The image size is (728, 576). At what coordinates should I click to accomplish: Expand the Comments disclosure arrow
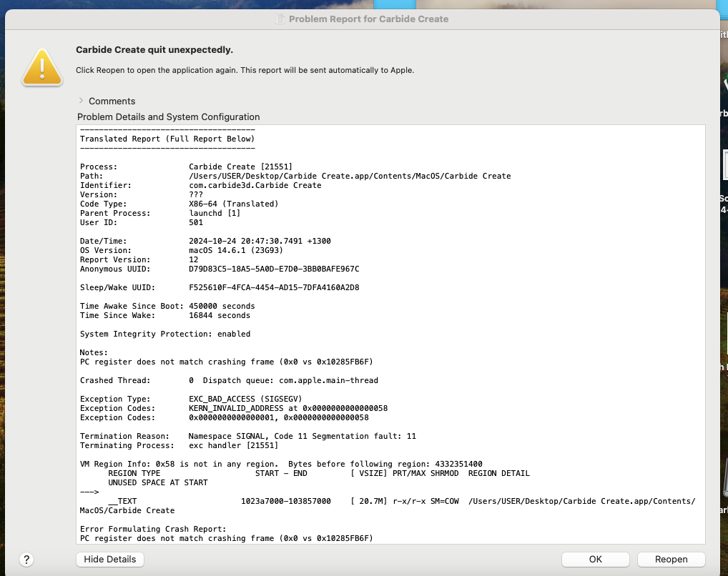(81, 101)
